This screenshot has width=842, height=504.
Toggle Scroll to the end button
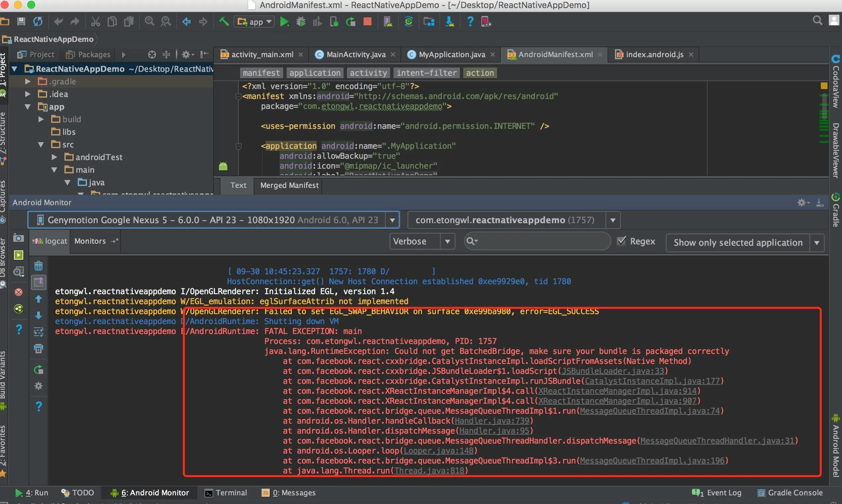39,282
